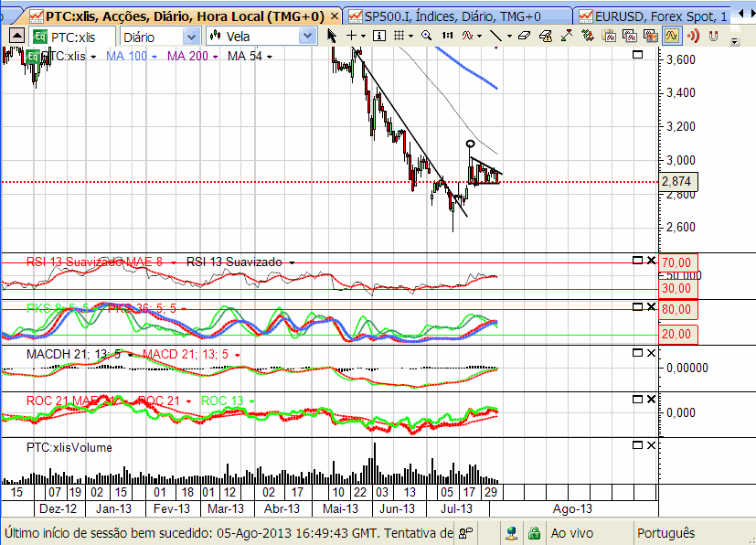756x545 pixels.
Task: Open the drawing tools dropdown arrow
Action: pos(509,37)
